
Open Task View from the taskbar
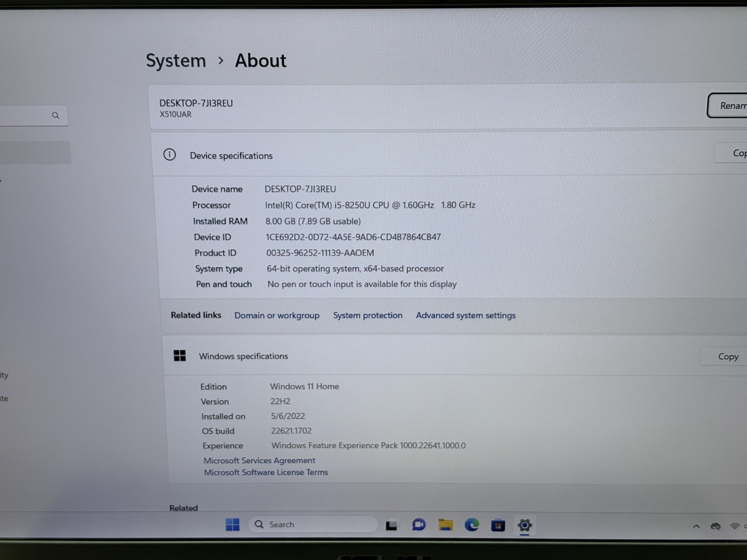(x=391, y=525)
